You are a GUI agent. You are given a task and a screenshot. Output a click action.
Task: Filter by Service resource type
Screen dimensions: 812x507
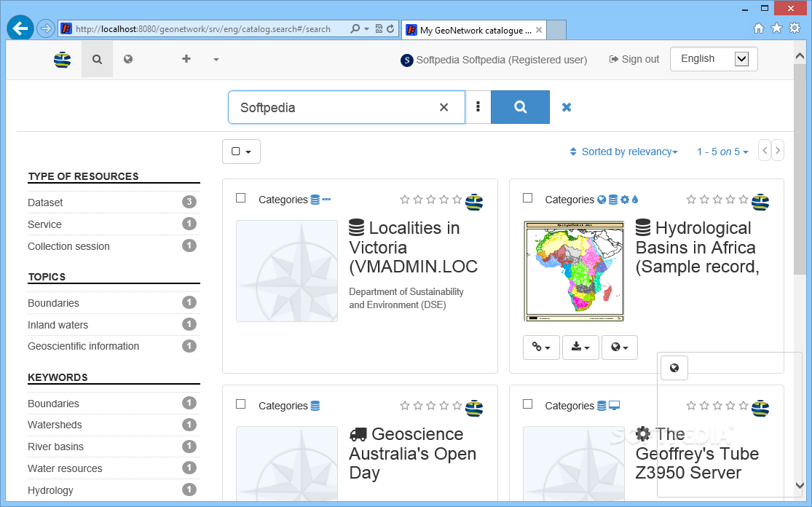113,224
